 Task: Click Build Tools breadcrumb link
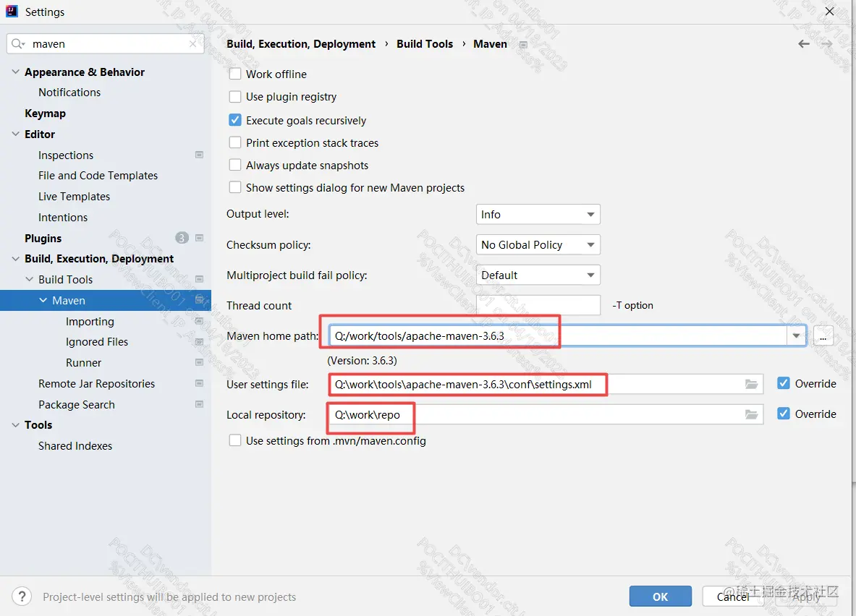[x=425, y=43]
